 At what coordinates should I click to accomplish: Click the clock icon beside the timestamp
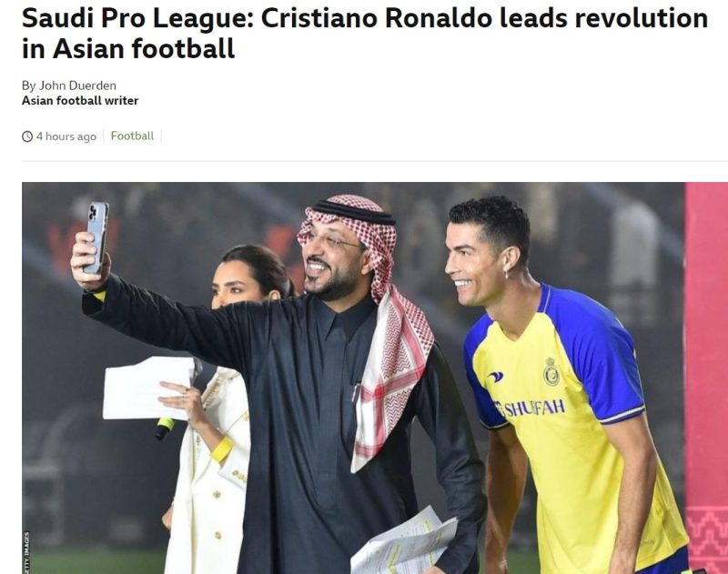coord(27,136)
